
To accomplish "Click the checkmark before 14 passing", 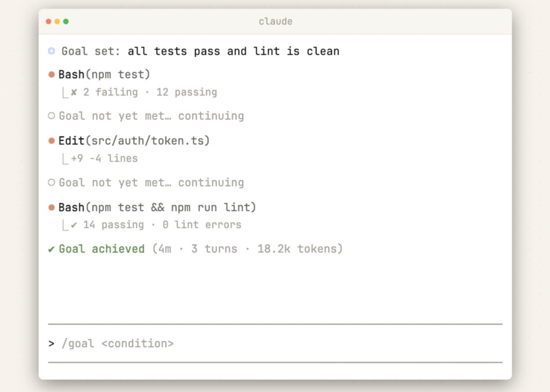I will (74, 225).
